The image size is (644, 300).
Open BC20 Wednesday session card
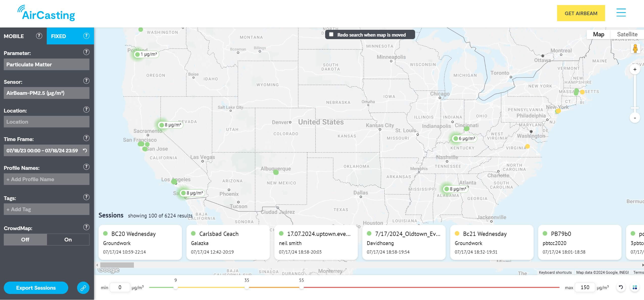tap(140, 242)
